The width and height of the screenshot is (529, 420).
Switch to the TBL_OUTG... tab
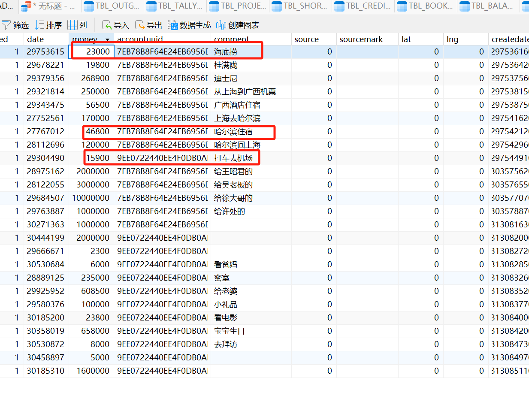[112, 6]
